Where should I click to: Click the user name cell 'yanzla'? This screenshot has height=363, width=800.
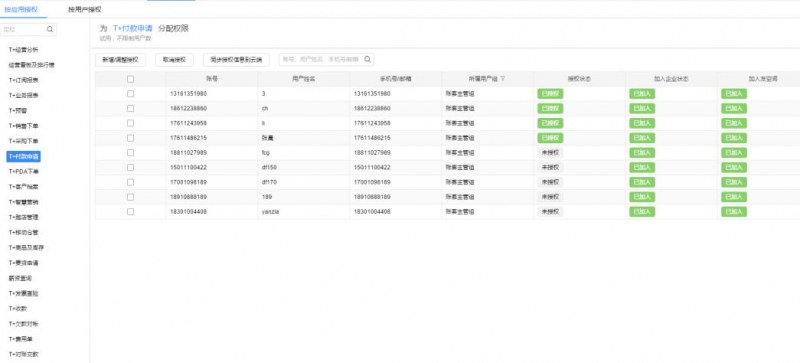click(x=270, y=211)
